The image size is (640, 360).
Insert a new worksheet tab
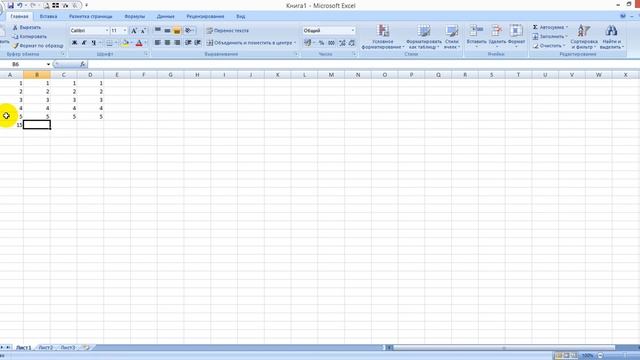pos(85,347)
